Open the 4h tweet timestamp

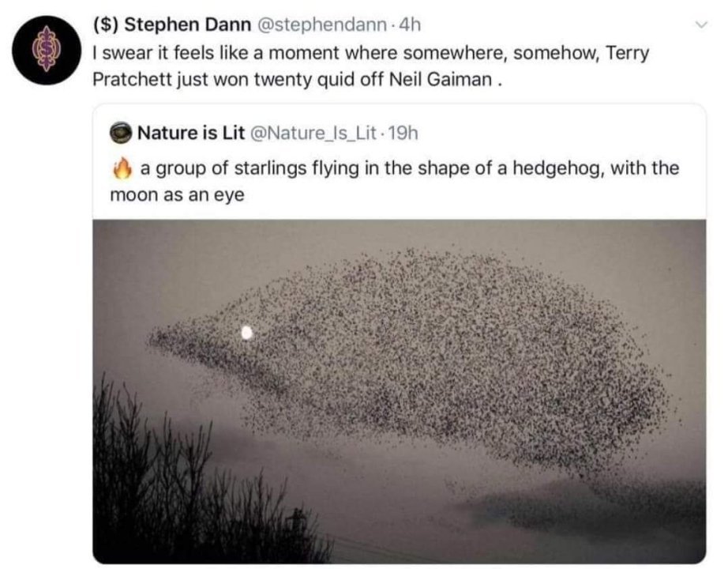click(x=411, y=24)
